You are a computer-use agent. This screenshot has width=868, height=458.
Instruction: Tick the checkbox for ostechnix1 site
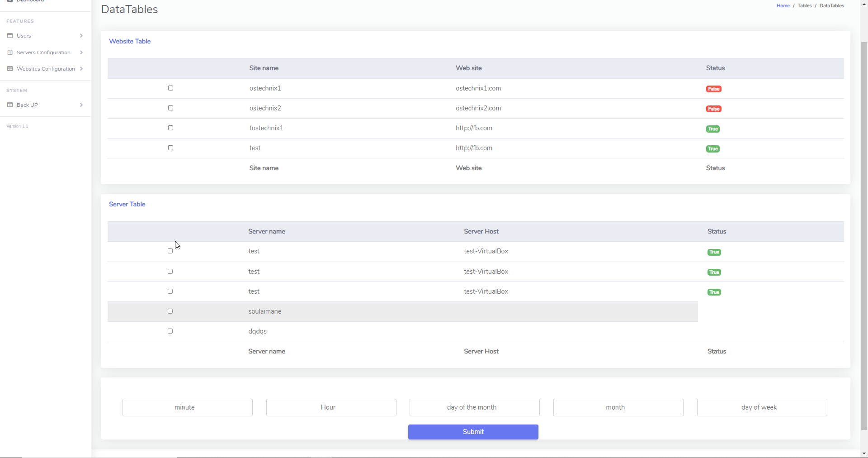[x=170, y=88]
